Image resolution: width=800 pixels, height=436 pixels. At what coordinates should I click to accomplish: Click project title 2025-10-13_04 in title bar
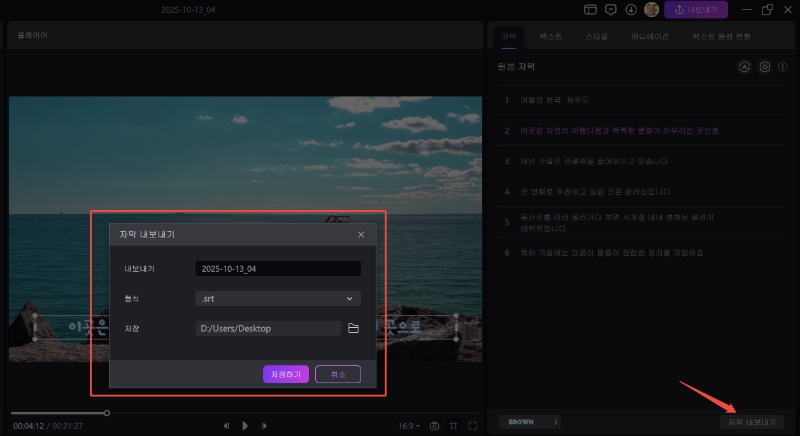pos(188,10)
